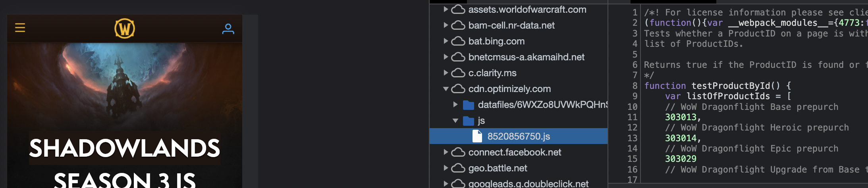
Task: Open the hamburger menu on the WoW site
Action: click(x=20, y=28)
